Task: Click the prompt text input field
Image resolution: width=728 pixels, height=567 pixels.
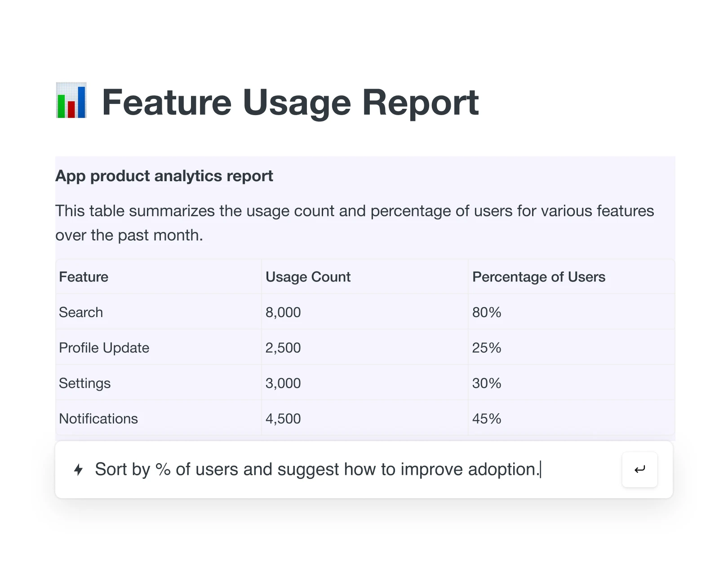Action: (x=315, y=469)
